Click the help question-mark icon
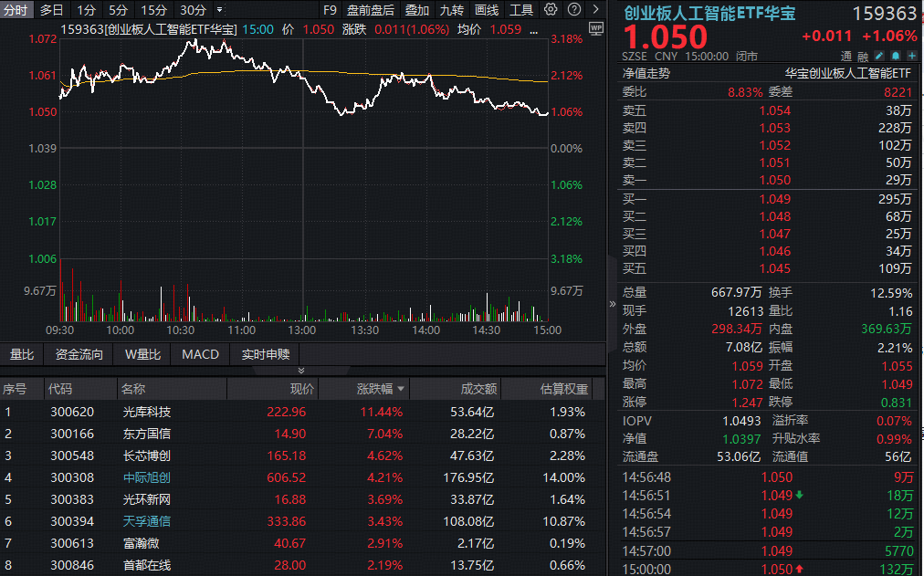The image size is (924, 576). (573, 9)
